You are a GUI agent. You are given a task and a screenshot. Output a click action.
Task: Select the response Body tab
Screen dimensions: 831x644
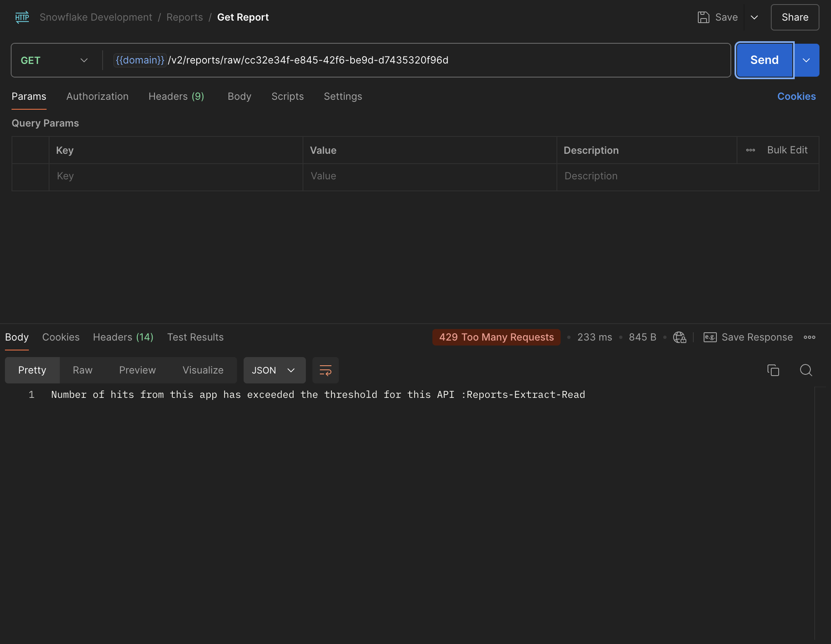point(17,337)
